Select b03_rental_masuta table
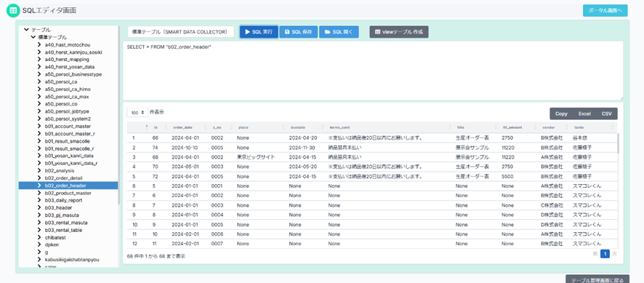This screenshot has height=283, width=644. coord(65,223)
